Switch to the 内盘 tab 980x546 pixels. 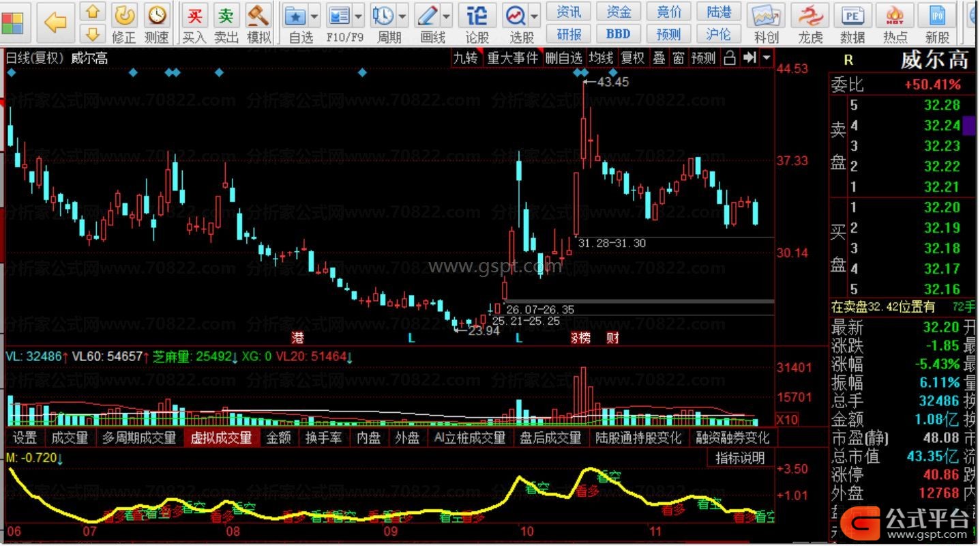369,437
